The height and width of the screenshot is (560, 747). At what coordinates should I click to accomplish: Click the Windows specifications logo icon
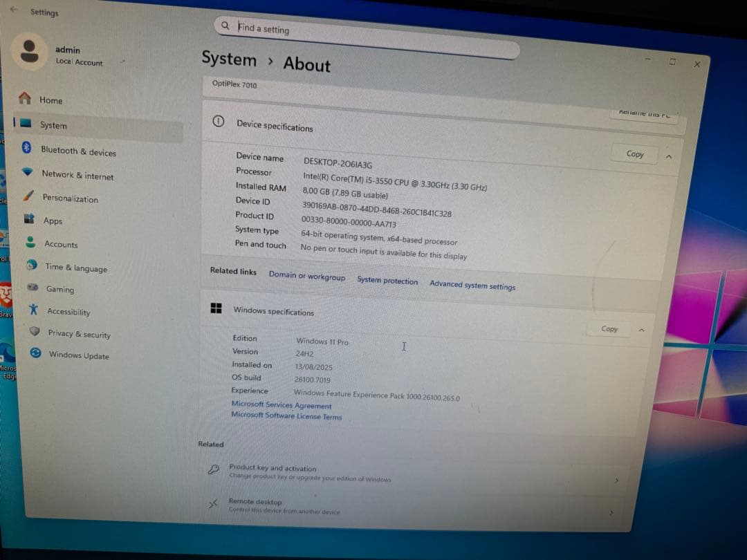[216, 308]
